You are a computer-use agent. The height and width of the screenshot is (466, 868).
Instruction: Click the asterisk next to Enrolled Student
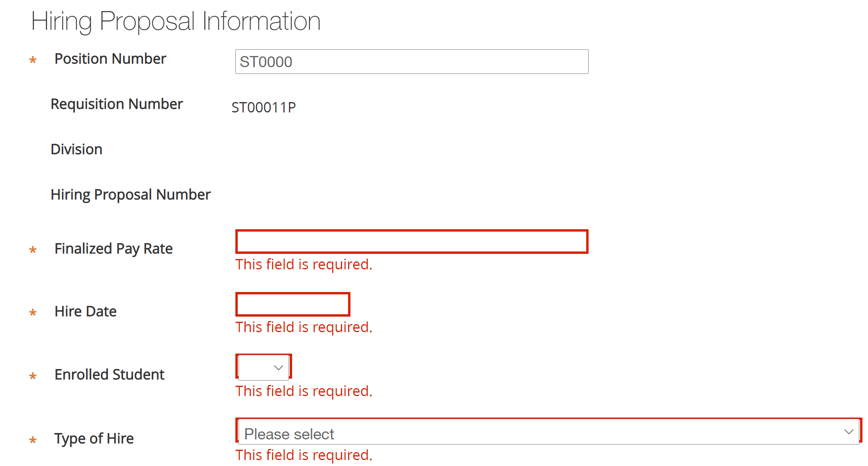(33, 376)
